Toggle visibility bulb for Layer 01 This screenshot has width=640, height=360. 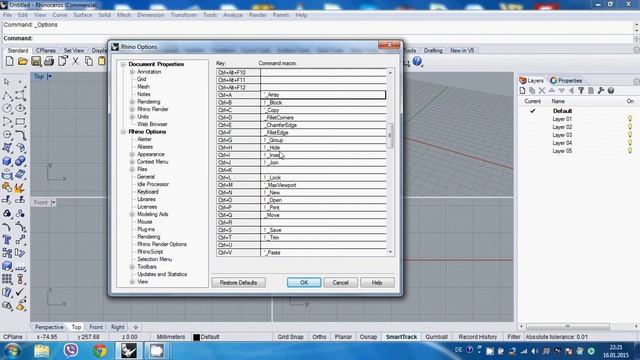click(630, 119)
